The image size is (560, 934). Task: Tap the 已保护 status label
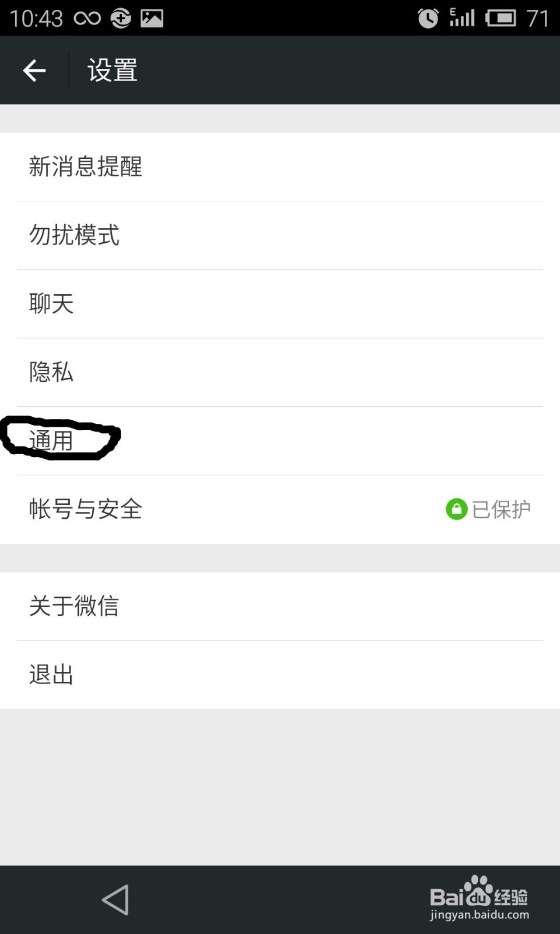[501, 509]
